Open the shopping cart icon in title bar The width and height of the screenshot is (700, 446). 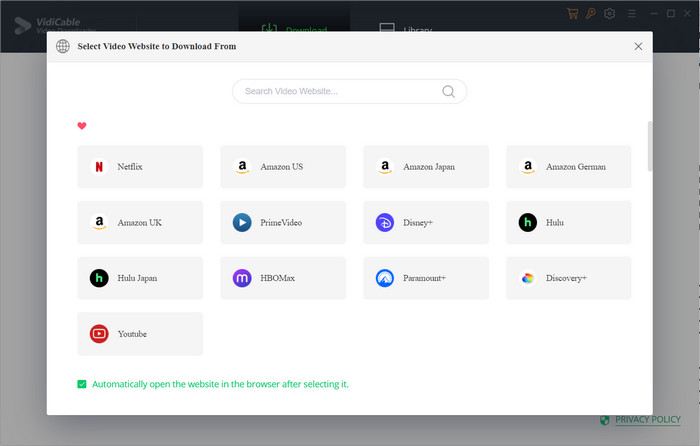[572, 13]
